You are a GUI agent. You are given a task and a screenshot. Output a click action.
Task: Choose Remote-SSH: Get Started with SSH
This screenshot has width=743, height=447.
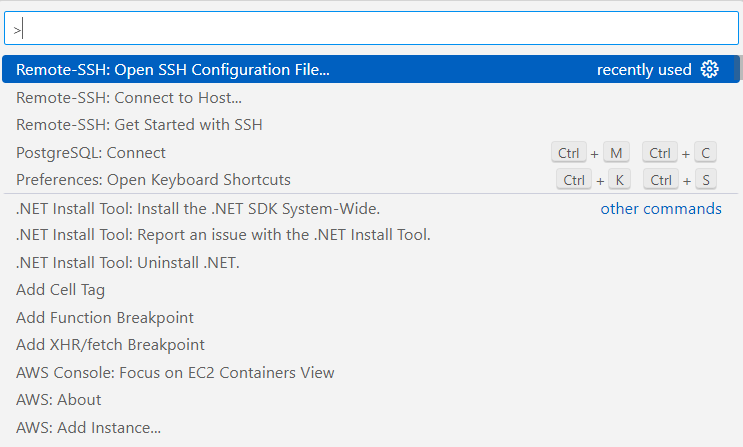tap(371, 125)
